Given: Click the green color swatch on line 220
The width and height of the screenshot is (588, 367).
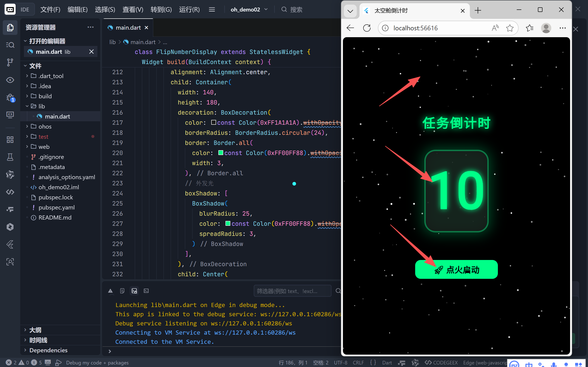Looking at the screenshot, I should [x=220, y=153].
